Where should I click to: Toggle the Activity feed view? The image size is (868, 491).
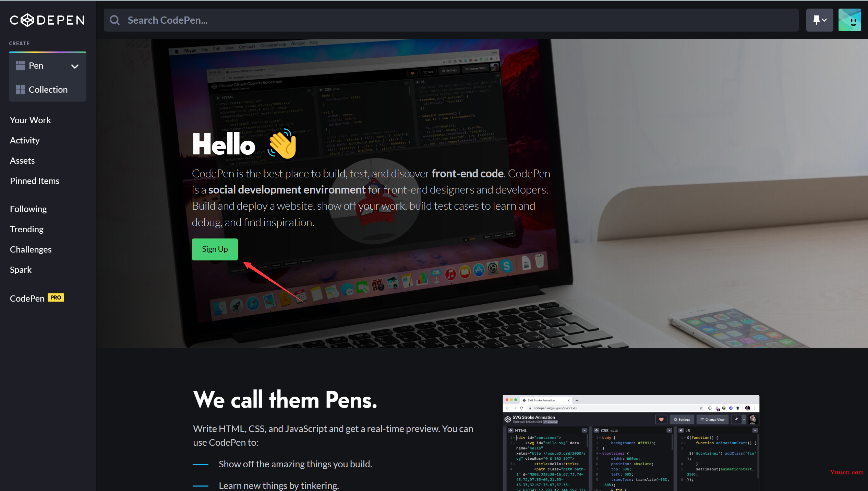coord(24,140)
